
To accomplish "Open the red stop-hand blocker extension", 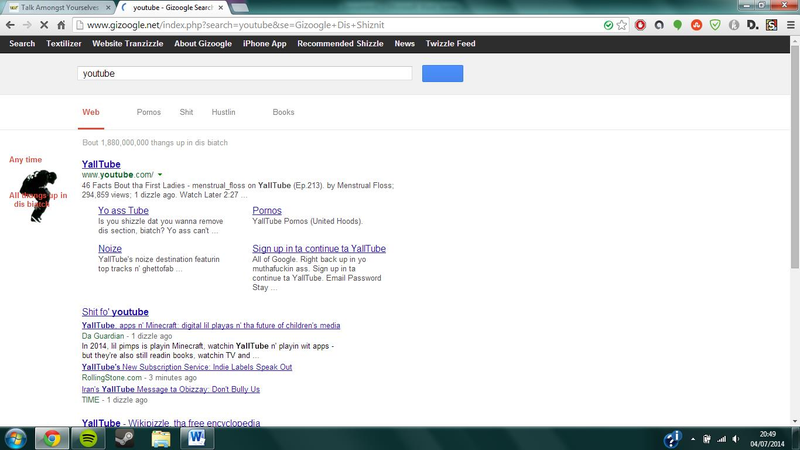I will click(640, 25).
